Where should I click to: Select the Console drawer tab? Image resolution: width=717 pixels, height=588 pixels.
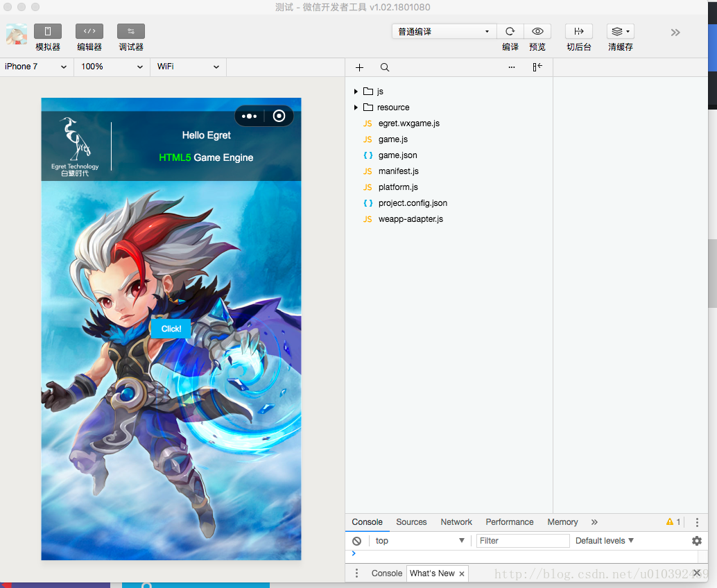(x=387, y=573)
